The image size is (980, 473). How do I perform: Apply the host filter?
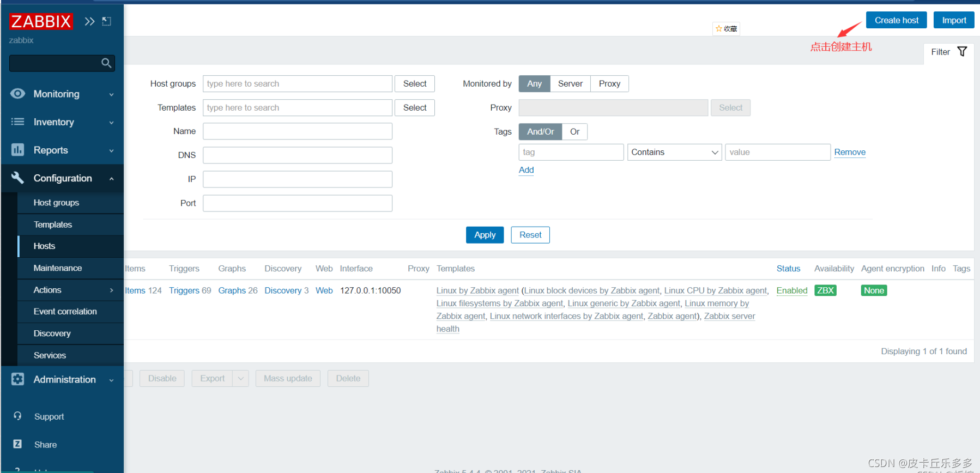coord(485,235)
